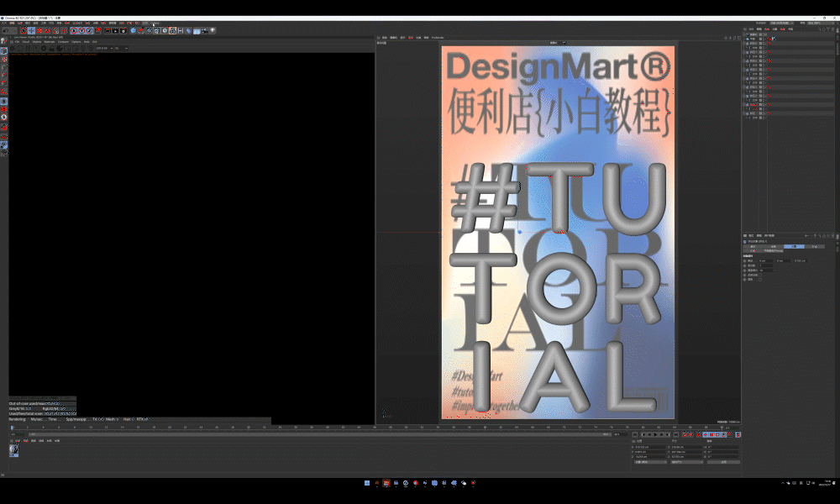
Task: Select the Spline Pen tool icon
Action: click(x=141, y=31)
